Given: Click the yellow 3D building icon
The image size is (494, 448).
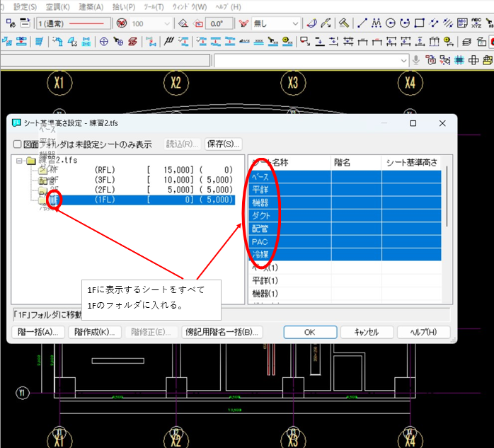Looking at the screenshot, I should coord(488,60).
